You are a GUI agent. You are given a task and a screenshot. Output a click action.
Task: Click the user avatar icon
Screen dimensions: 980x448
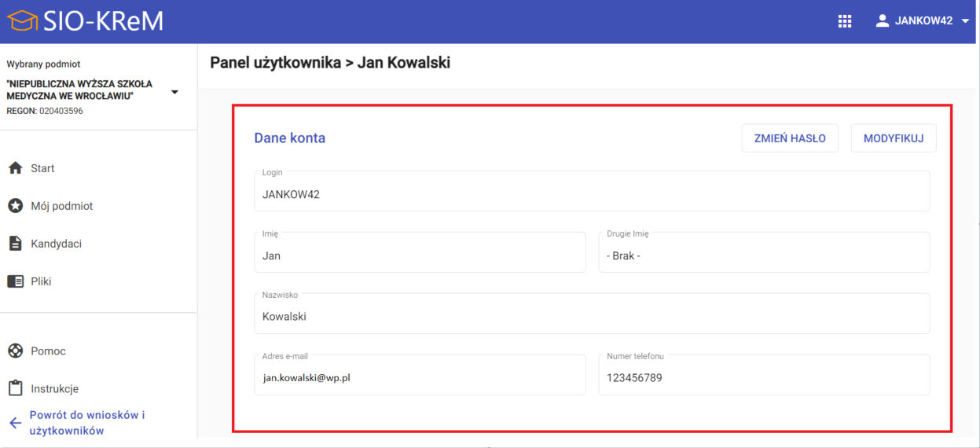tap(882, 21)
